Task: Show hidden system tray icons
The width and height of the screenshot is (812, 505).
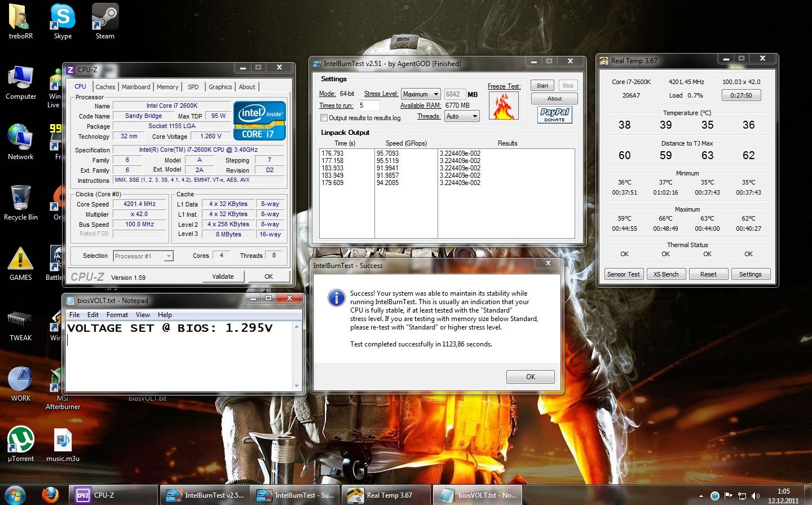Action: [x=701, y=496]
